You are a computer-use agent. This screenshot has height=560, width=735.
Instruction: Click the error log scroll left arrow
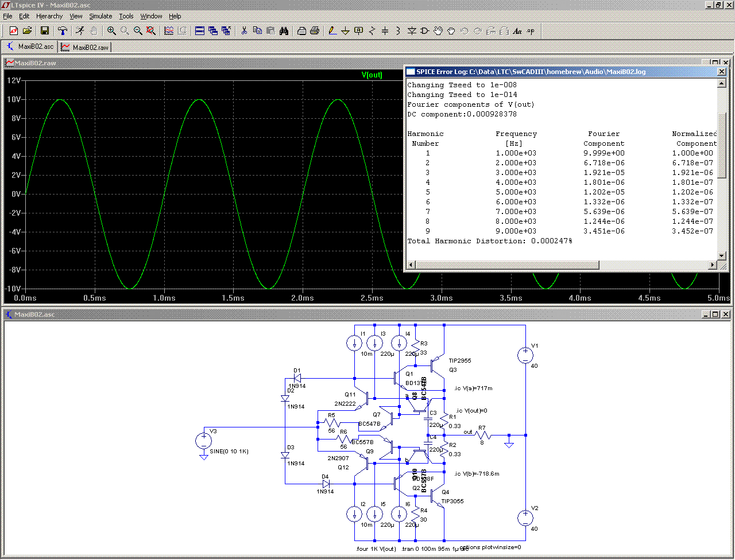pos(411,265)
